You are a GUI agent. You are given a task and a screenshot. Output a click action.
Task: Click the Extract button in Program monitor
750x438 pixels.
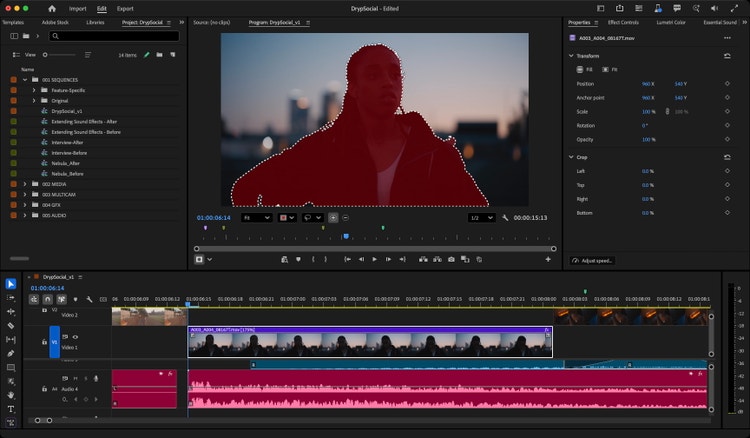click(x=437, y=259)
